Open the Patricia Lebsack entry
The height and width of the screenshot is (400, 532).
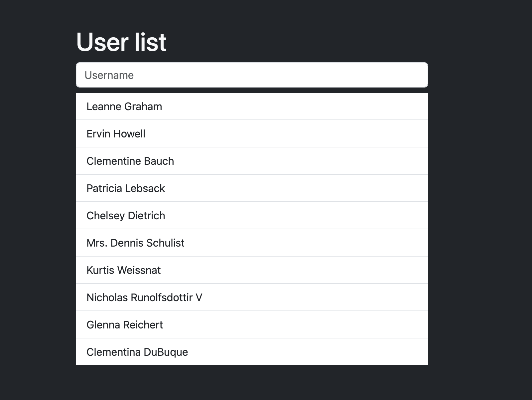252,188
